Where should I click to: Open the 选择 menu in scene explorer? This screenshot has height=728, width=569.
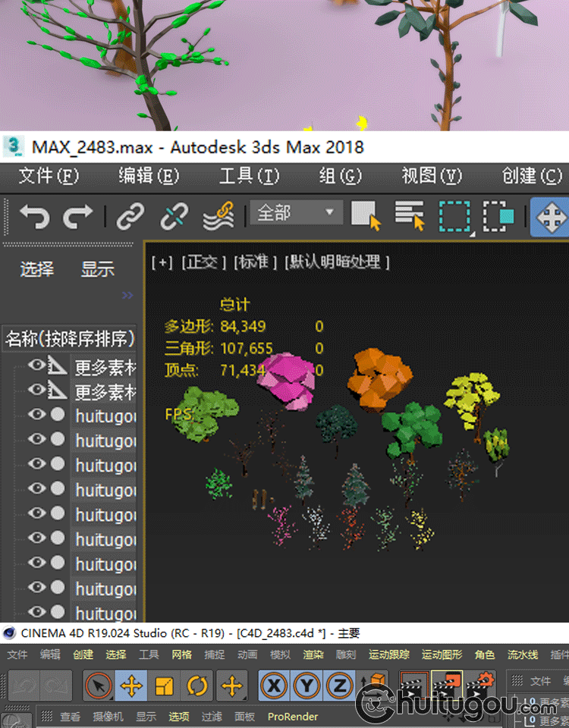(36, 269)
